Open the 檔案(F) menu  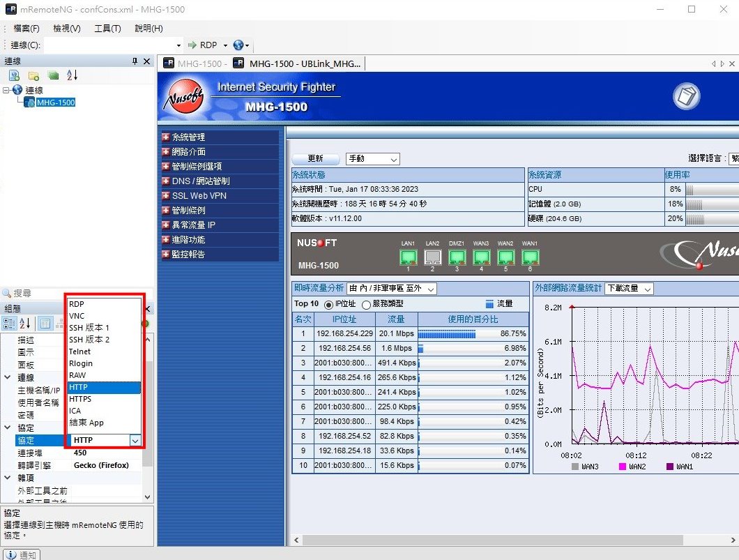point(26,29)
